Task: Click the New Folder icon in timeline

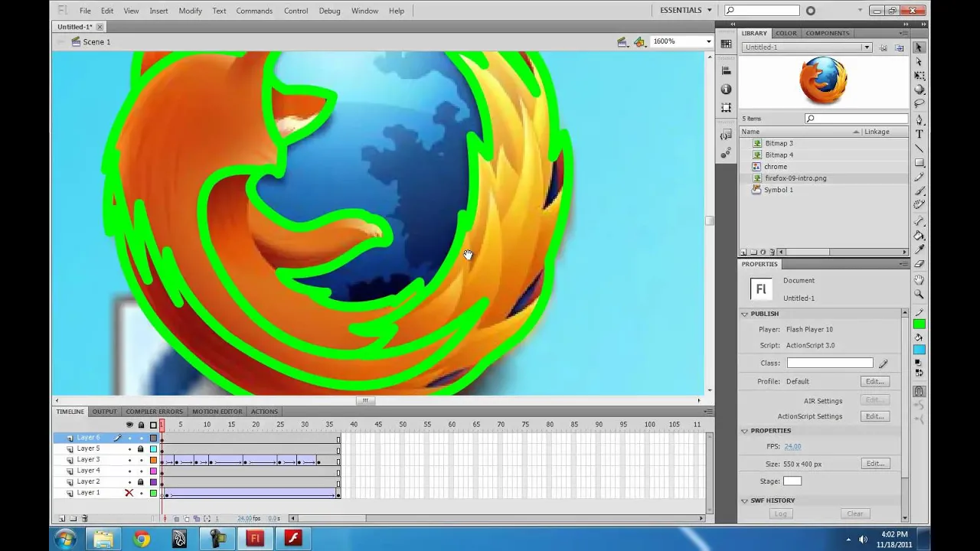Action: point(73,518)
